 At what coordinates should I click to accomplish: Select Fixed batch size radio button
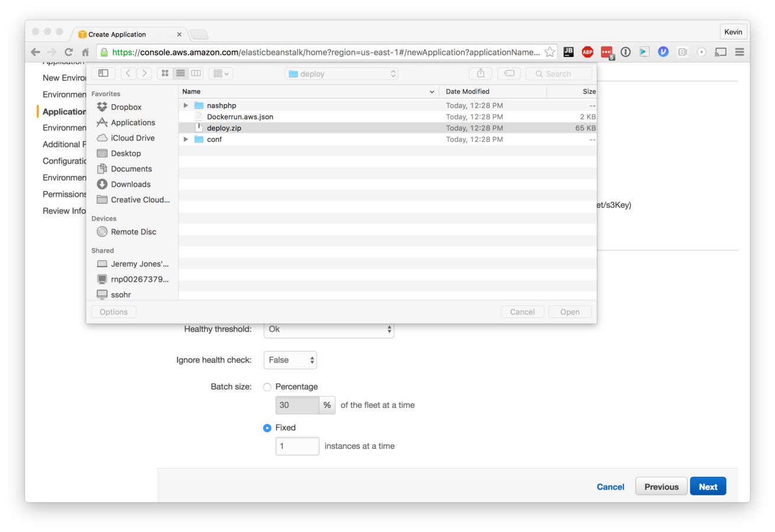pyautogui.click(x=267, y=428)
